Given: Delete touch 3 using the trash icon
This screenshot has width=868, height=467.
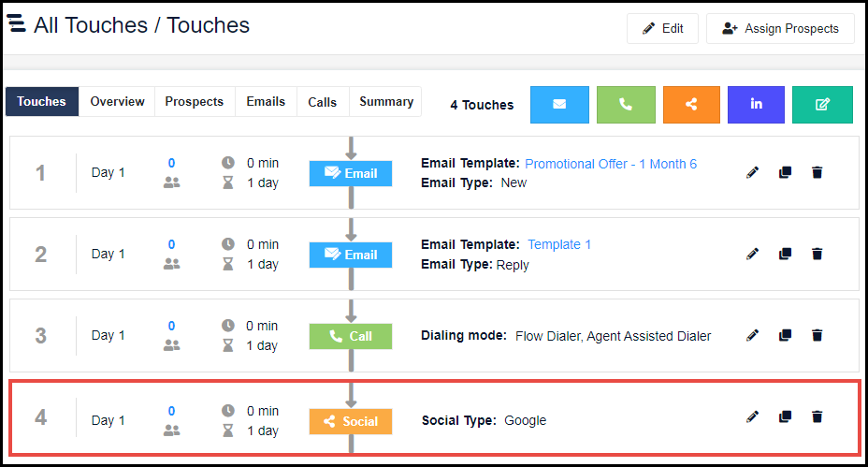Looking at the screenshot, I should pyautogui.click(x=817, y=335).
